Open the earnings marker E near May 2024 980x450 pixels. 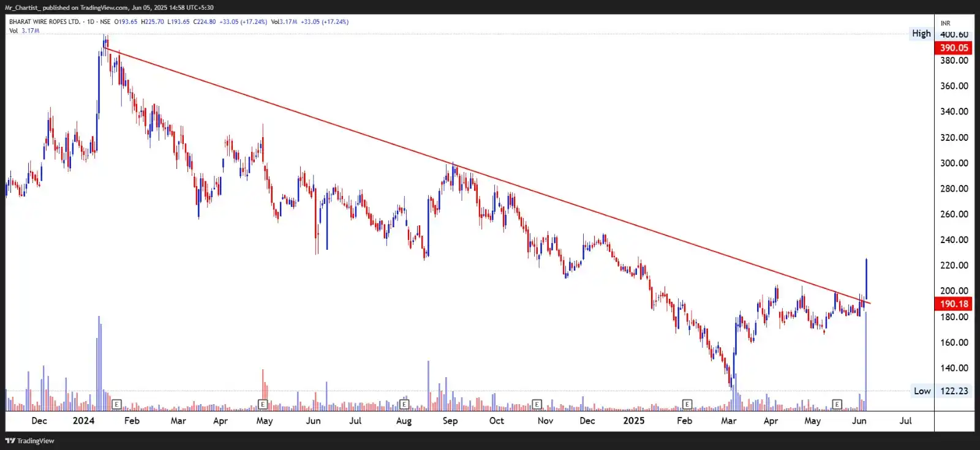[263, 404]
